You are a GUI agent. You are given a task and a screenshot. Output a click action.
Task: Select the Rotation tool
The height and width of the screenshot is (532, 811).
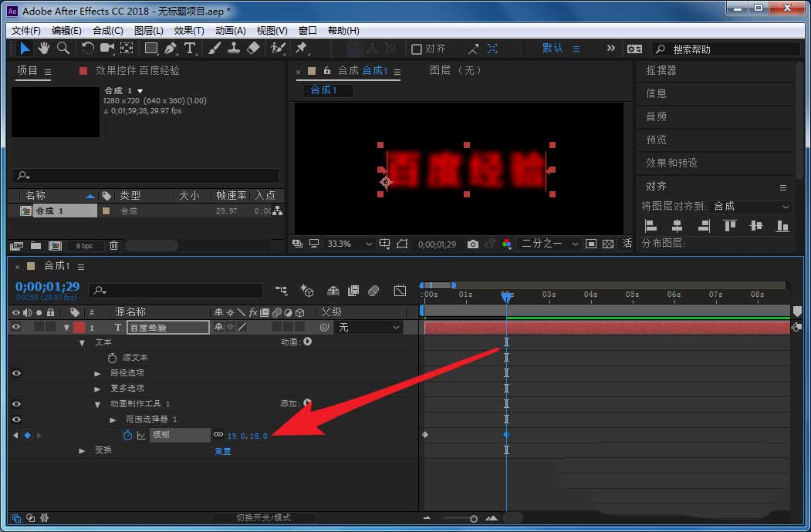click(87, 48)
